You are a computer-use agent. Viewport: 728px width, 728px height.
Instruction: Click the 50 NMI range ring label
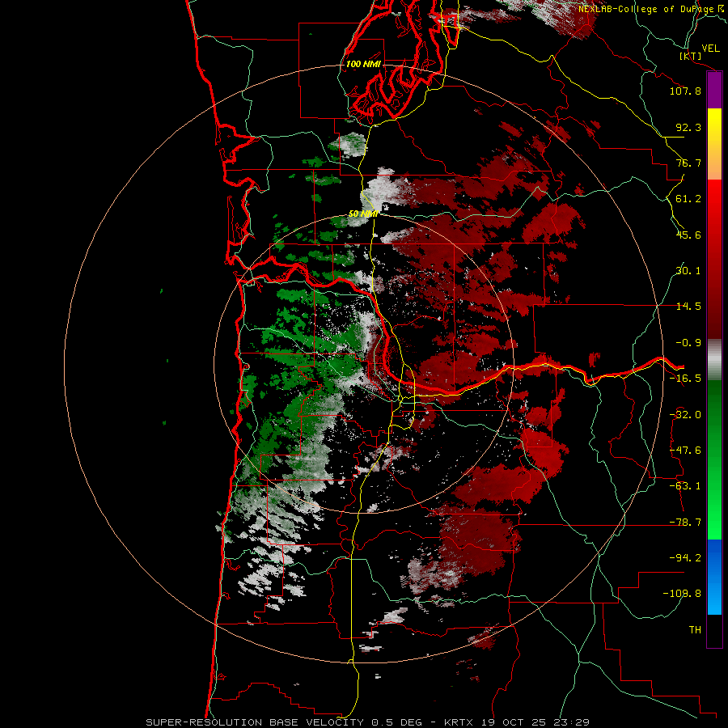(363, 214)
